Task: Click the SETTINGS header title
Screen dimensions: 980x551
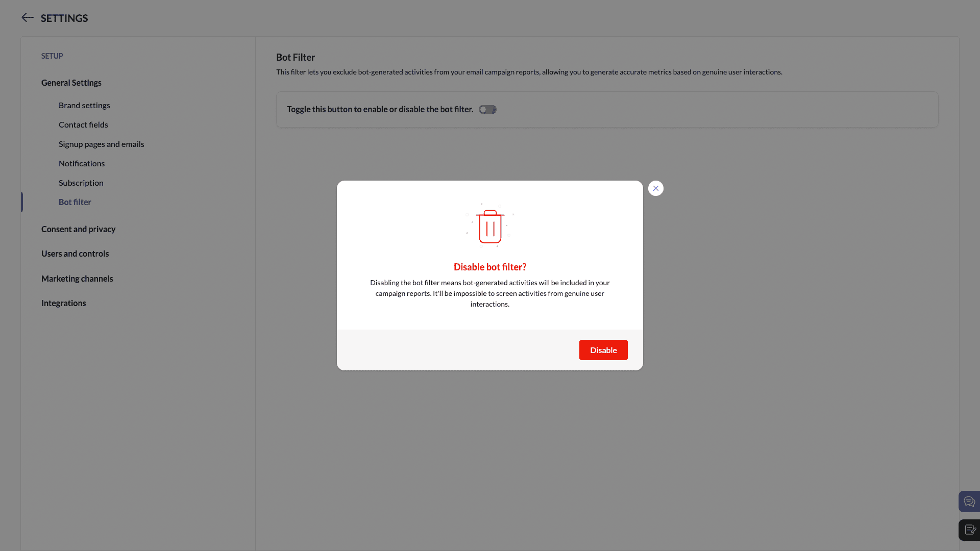Action: tap(64, 18)
